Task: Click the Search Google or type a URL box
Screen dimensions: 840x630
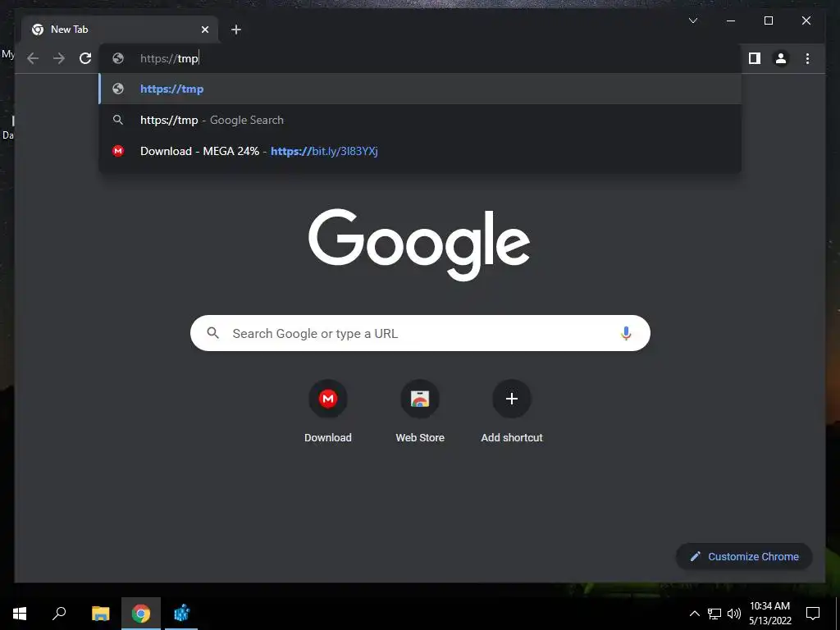Action: pos(420,333)
